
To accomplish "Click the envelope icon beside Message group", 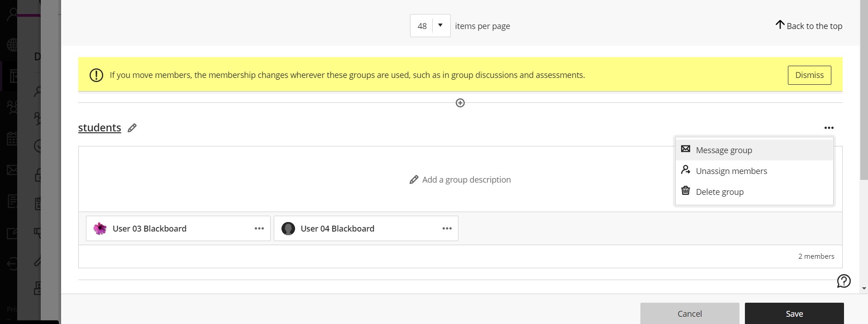I will [x=686, y=149].
